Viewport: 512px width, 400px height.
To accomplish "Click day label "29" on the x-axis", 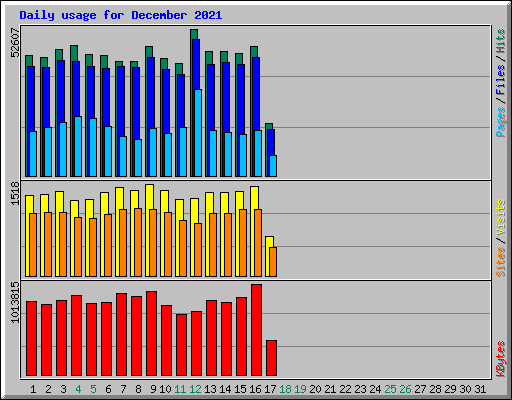I will pos(450,389).
